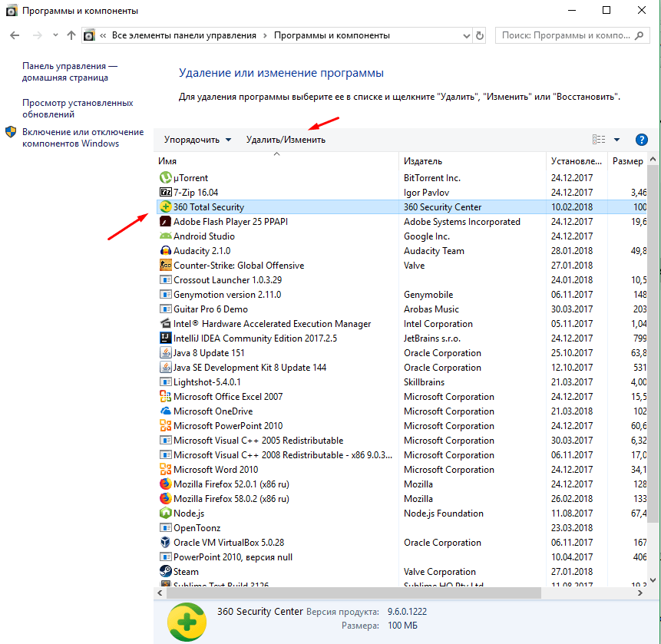Select PowerPoint 2010, версия null entry
The width and height of the screenshot is (661, 644).
tap(402, 557)
